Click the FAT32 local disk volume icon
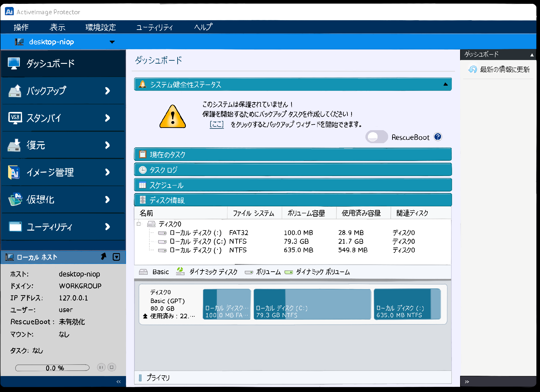Image resolution: width=540 pixels, height=392 pixels. click(162, 233)
